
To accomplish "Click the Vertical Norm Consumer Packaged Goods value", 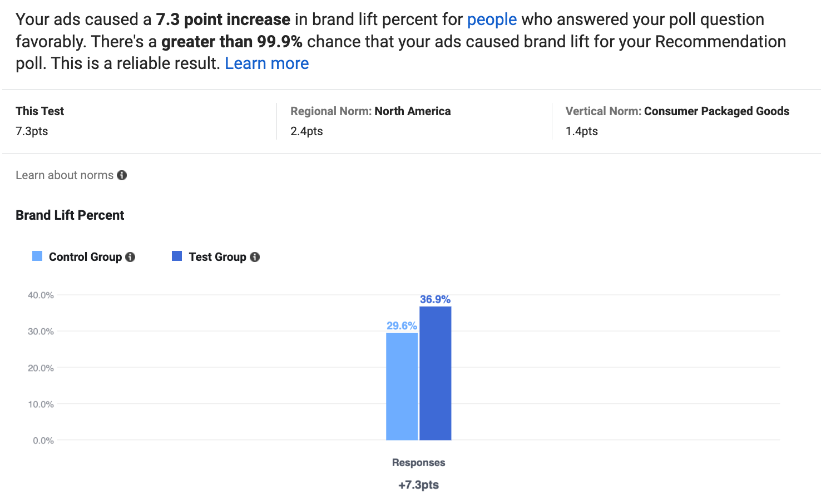I will (x=581, y=131).
